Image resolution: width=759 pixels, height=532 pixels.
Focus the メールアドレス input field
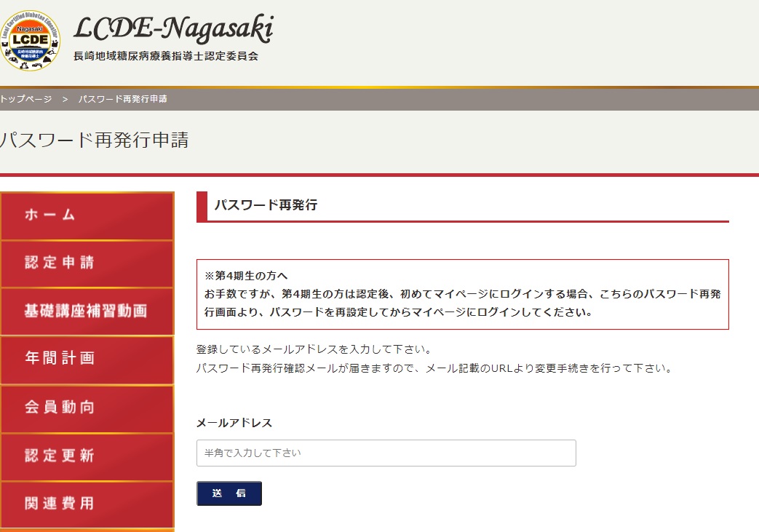[x=386, y=453]
